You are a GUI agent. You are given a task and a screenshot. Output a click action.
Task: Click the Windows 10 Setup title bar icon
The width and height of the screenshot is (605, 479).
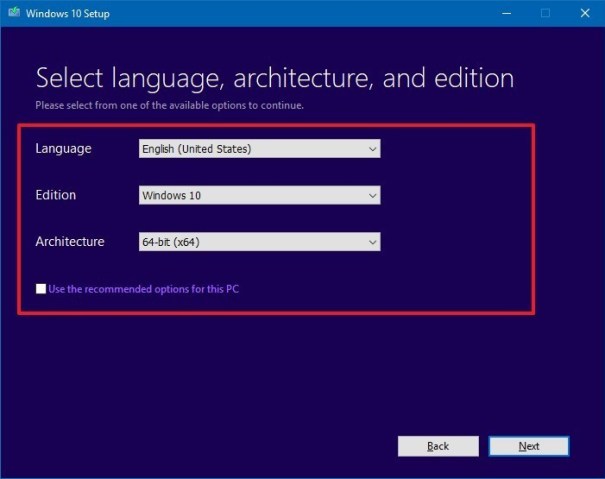(x=13, y=14)
